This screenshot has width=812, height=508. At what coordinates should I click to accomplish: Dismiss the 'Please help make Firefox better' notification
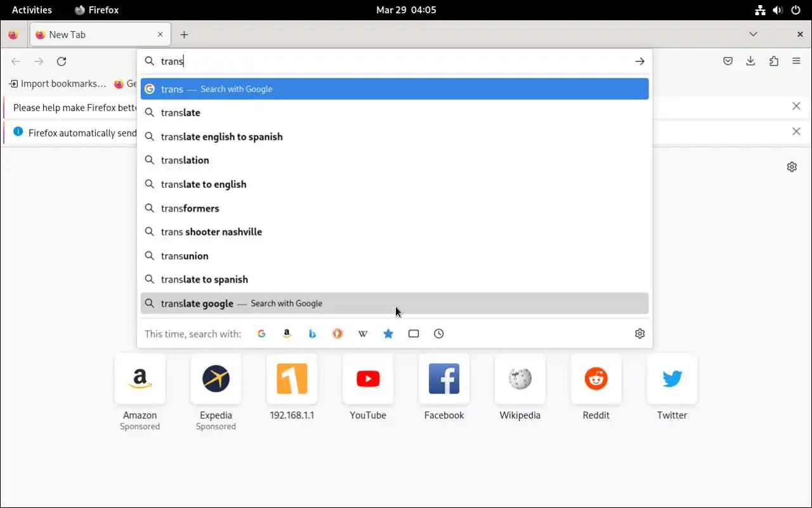(x=796, y=106)
